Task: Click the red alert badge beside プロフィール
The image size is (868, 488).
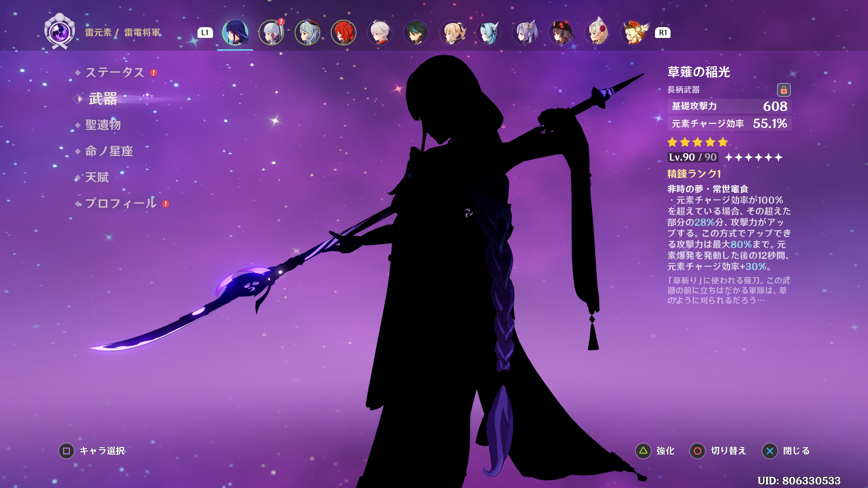Action: tap(165, 204)
